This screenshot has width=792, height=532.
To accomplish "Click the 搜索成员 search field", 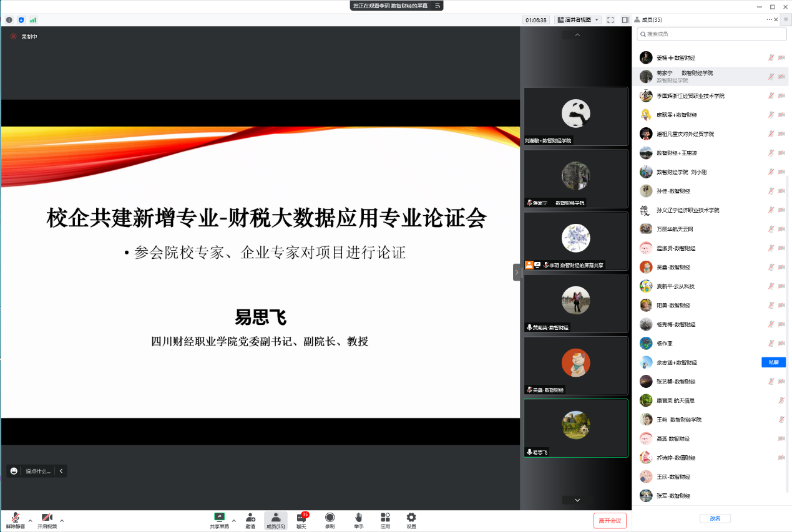I will [x=711, y=34].
